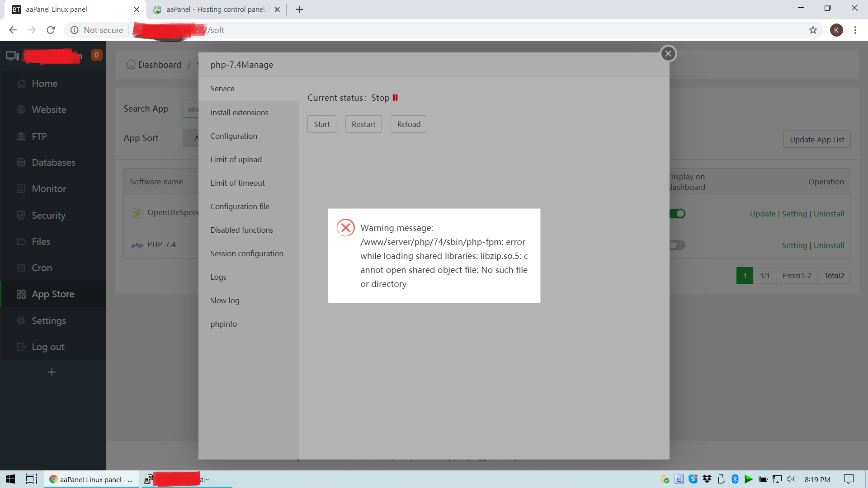The image size is (868, 488).
Task: Click the Monitor sidebar icon
Action: pyautogui.click(x=21, y=189)
